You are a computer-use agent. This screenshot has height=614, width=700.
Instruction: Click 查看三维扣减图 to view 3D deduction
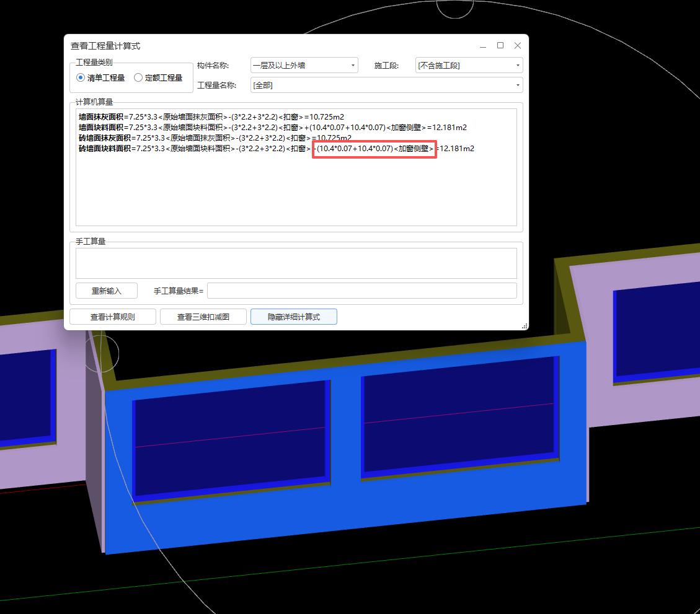point(203,316)
